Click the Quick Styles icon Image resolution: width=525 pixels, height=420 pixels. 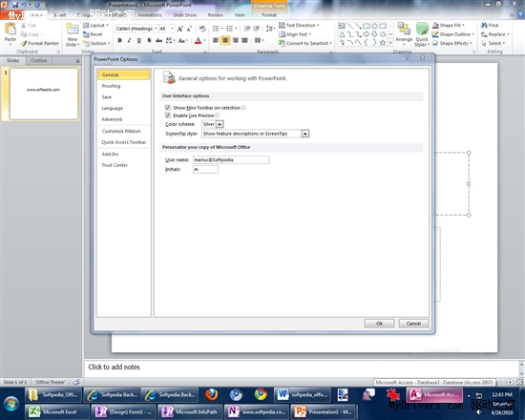coord(422,30)
